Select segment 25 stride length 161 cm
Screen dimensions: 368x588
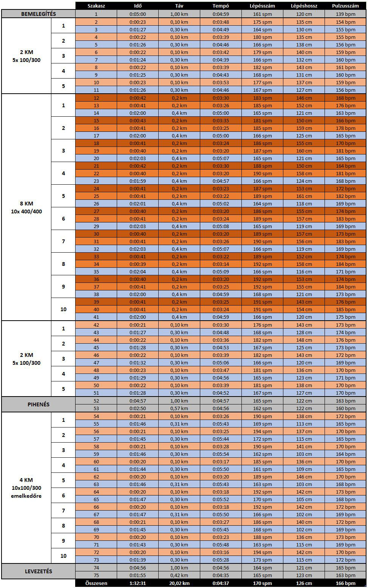click(304, 196)
